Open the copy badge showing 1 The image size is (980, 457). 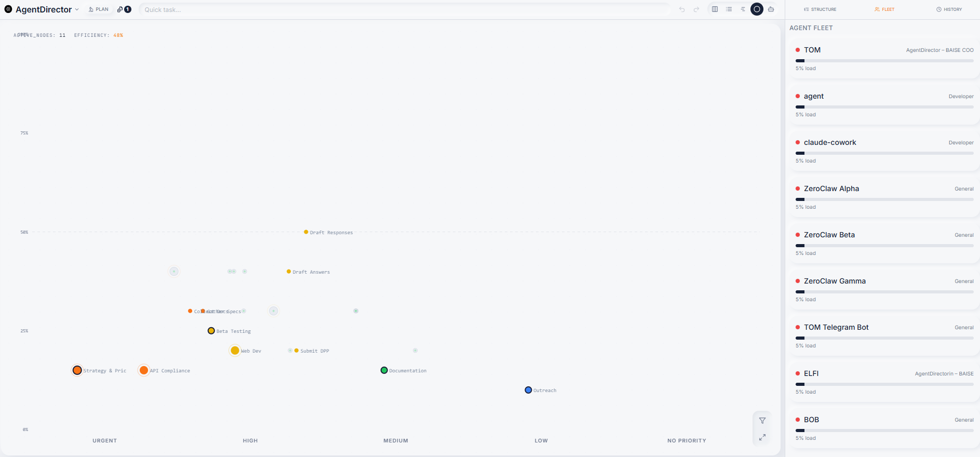(x=124, y=9)
